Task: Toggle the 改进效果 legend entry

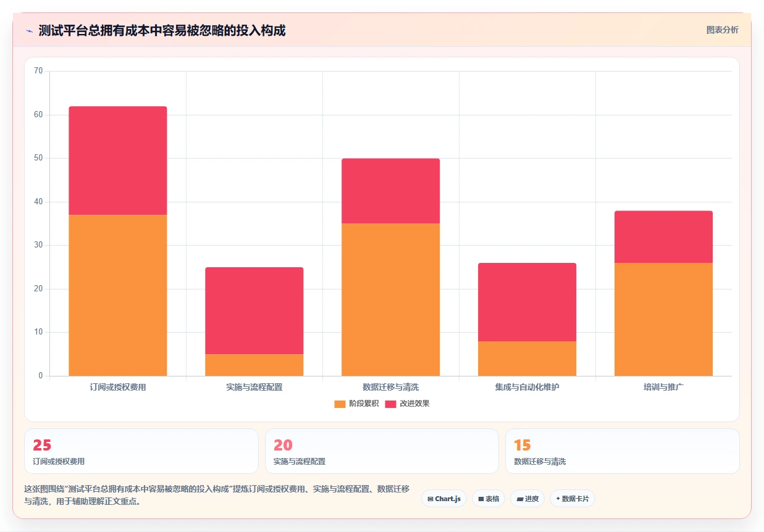Action: (x=407, y=404)
